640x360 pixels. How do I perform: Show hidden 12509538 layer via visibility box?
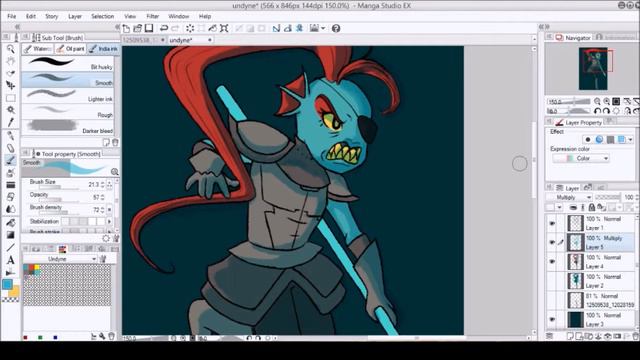click(552, 300)
